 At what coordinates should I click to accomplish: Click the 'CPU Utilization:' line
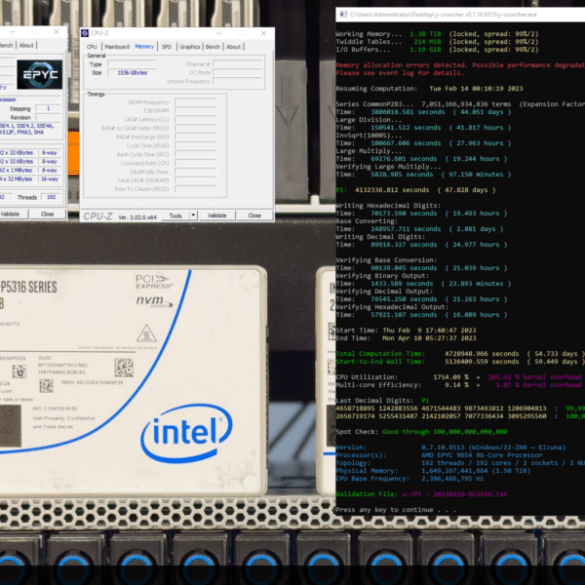click(460, 377)
